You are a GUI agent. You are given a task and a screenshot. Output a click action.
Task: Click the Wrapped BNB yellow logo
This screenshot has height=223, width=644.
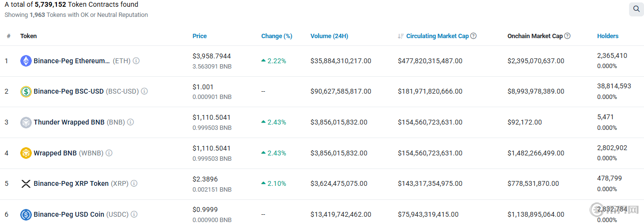click(26, 153)
